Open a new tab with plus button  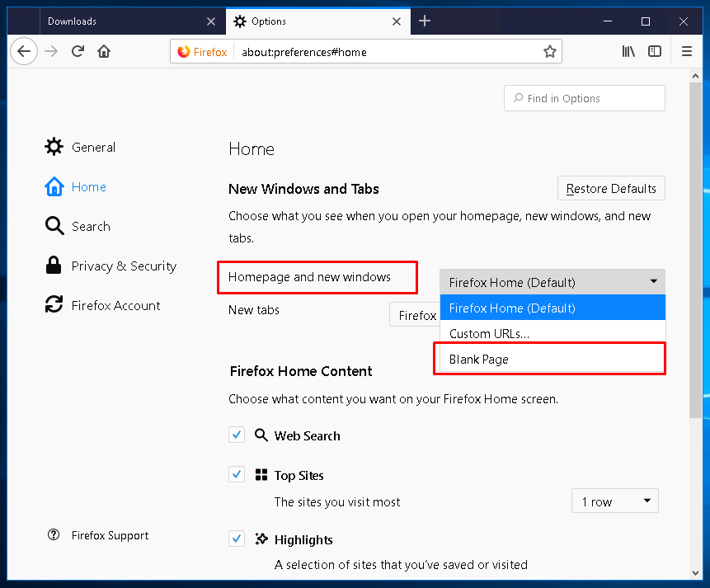(x=425, y=21)
